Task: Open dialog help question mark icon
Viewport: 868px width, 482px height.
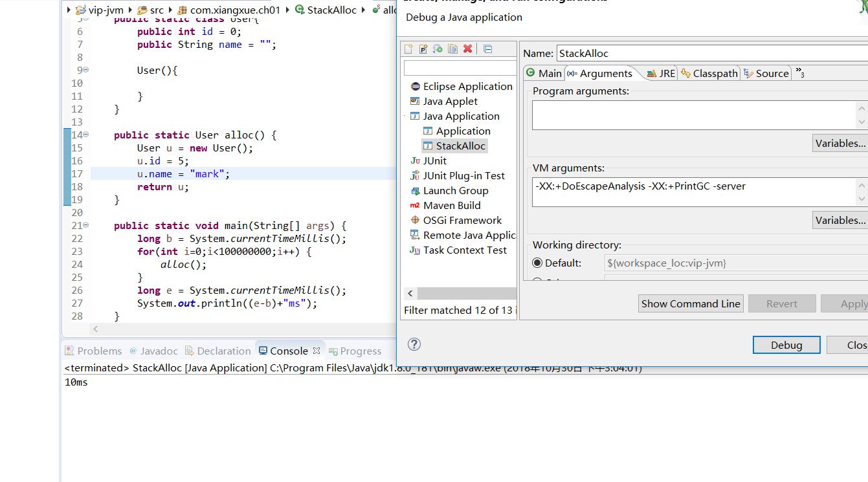Action: tap(415, 344)
